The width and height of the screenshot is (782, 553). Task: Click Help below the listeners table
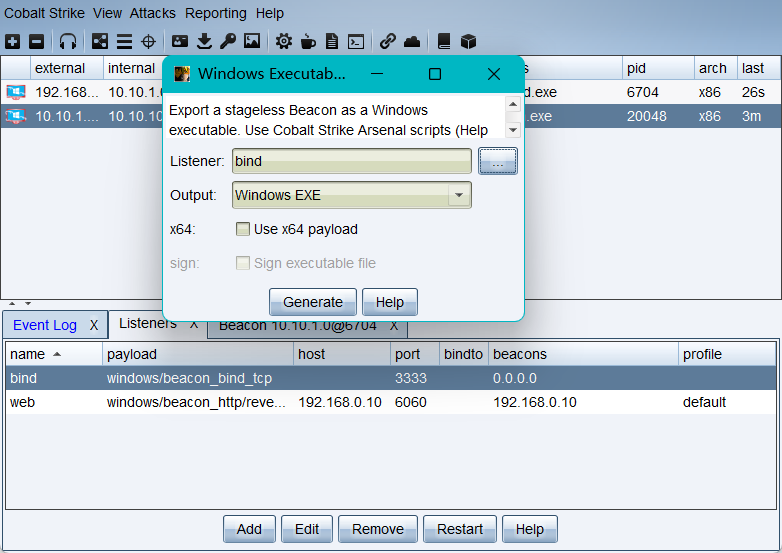(530, 529)
